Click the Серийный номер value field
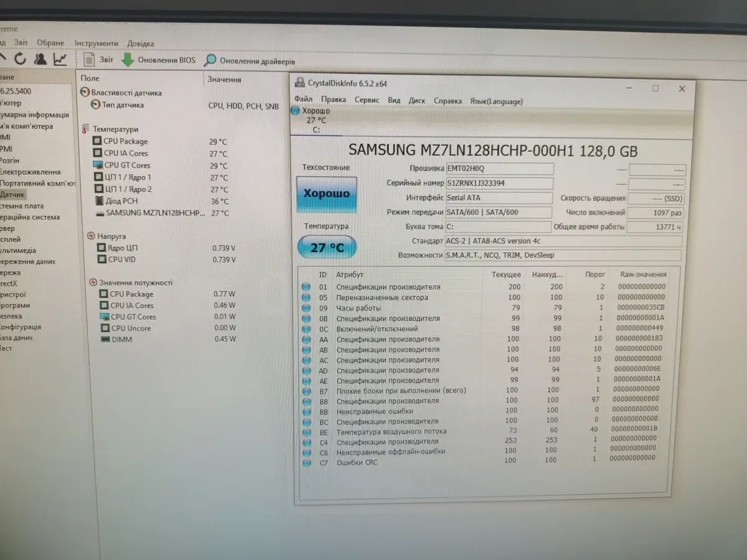Viewport: 747px width, 560px height. tap(499, 184)
